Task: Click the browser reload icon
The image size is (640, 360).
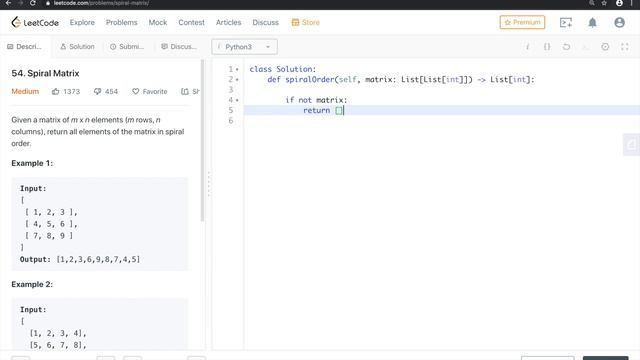Action: coord(33,3)
